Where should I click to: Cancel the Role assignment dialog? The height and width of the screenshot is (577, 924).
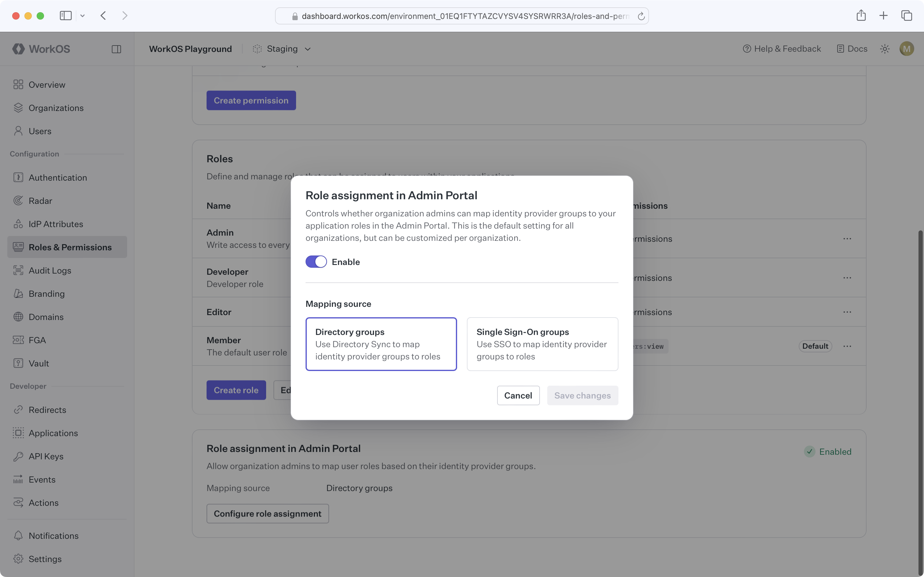(518, 395)
